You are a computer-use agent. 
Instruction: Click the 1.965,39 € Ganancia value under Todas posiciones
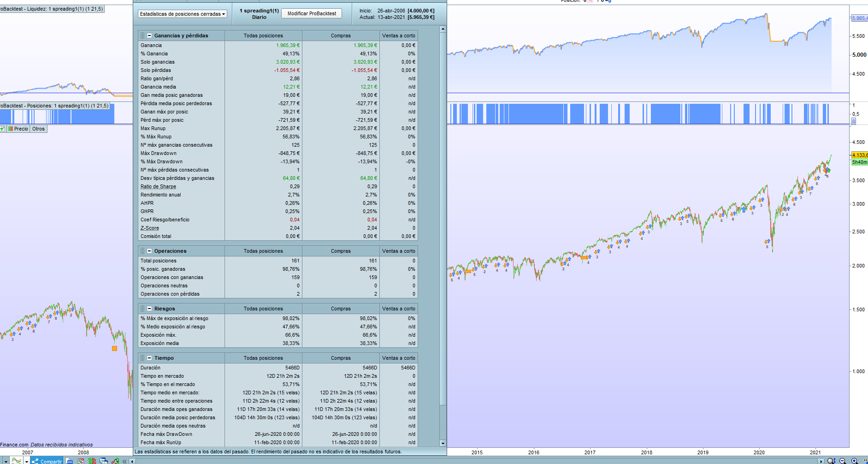tap(288, 45)
